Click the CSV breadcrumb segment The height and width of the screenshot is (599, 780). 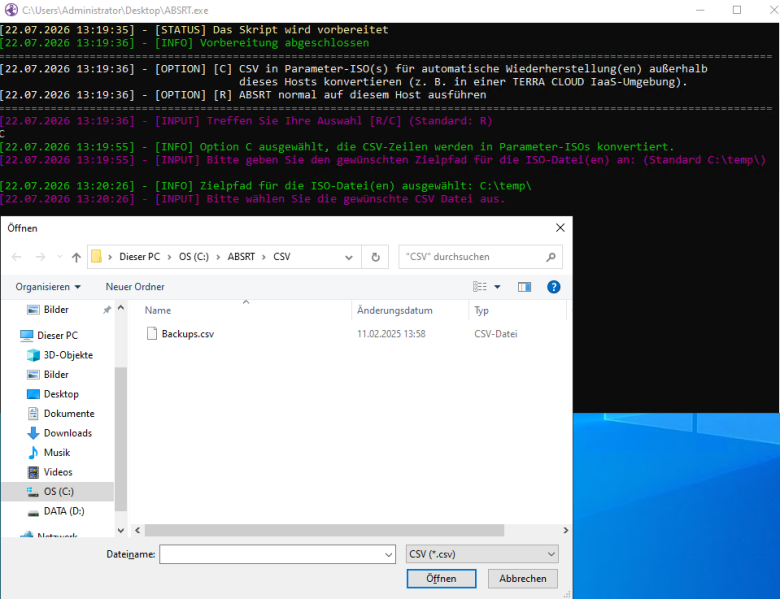[282, 257]
